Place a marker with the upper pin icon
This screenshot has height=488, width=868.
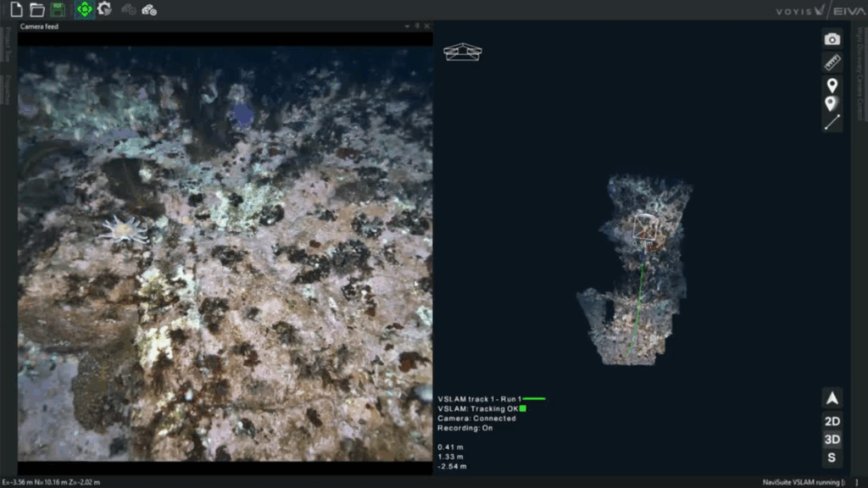[832, 85]
